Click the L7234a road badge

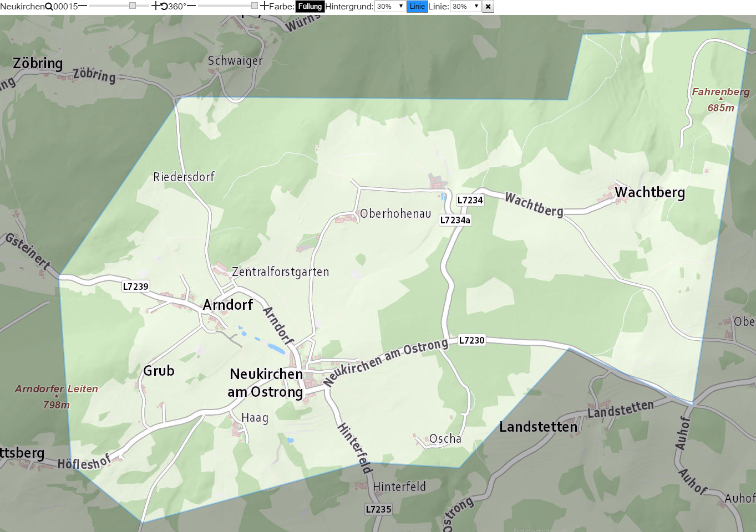(455, 220)
